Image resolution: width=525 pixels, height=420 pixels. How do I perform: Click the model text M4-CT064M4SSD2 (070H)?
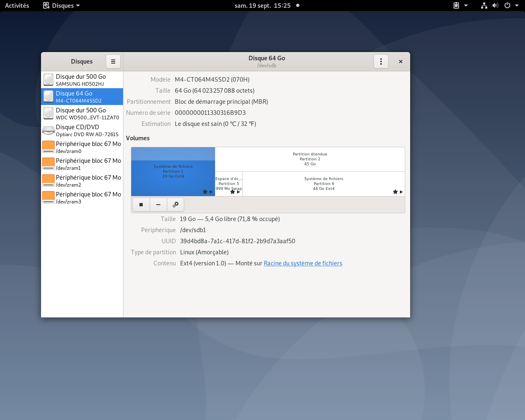(x=212, y=80)
